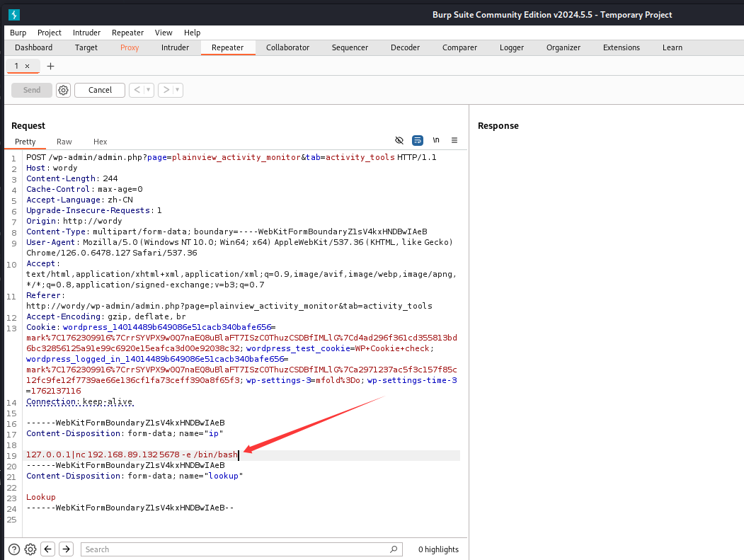
Task: Switch to Dashboard tab
Action: [34, 47]
